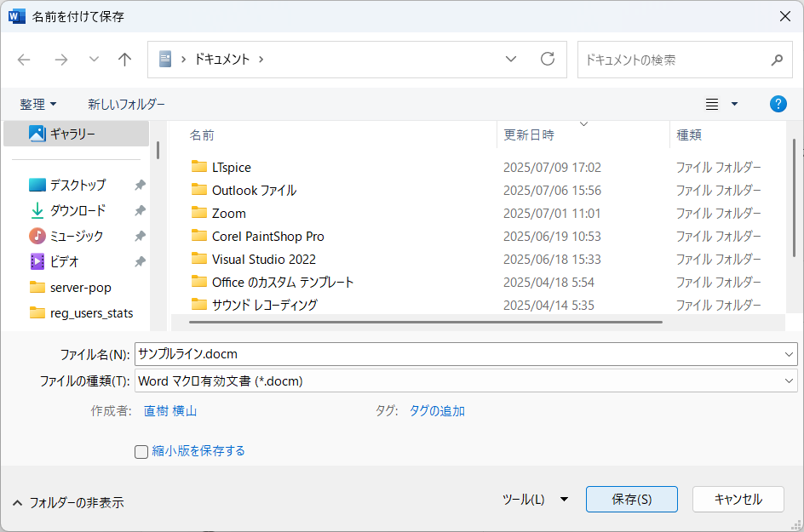Click the pin icon beside デスクトップ

click(140, 185)
